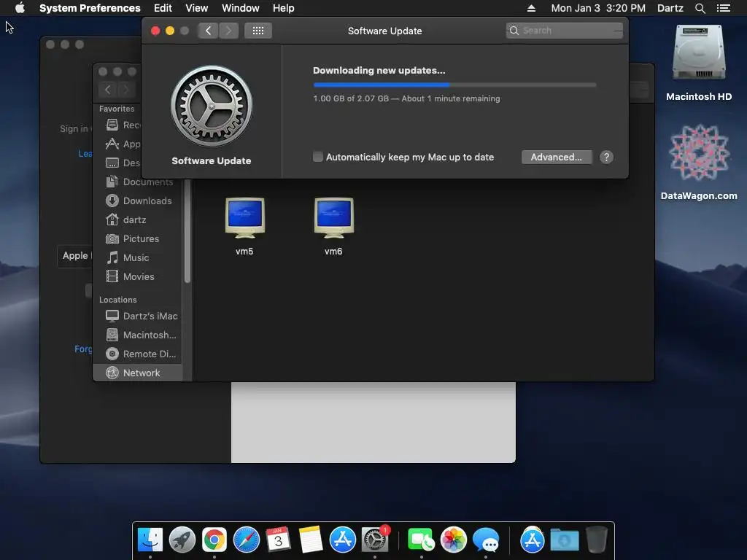Open FaceTime from the Dock
Image resolution: width=747 pixels, height=560 pixels.
pyautogui.click(x=421, y=540)
